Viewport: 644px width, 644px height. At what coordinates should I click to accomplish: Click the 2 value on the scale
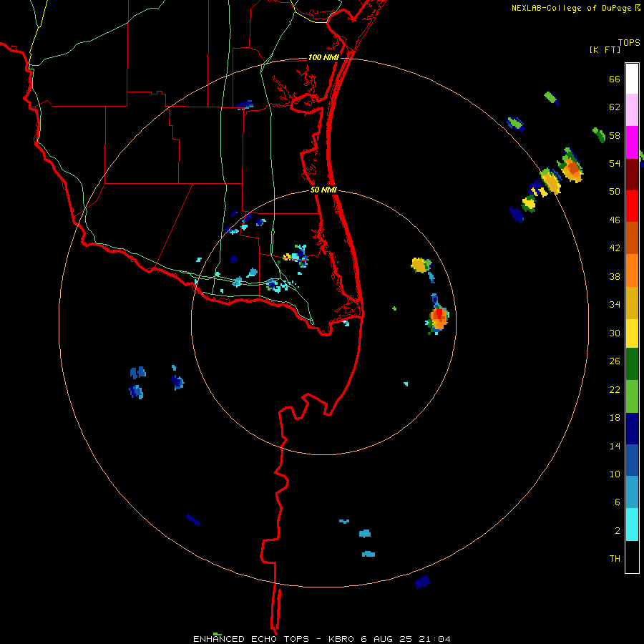pyautogui.click(x=618, y=531)
